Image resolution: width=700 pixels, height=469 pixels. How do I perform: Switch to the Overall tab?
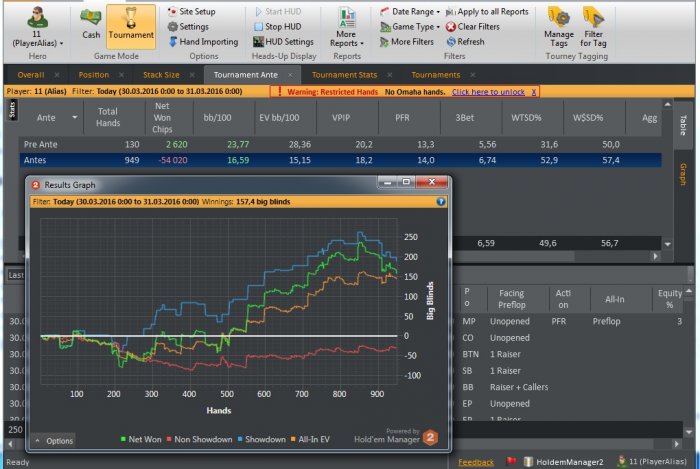[x=31, y=75]
